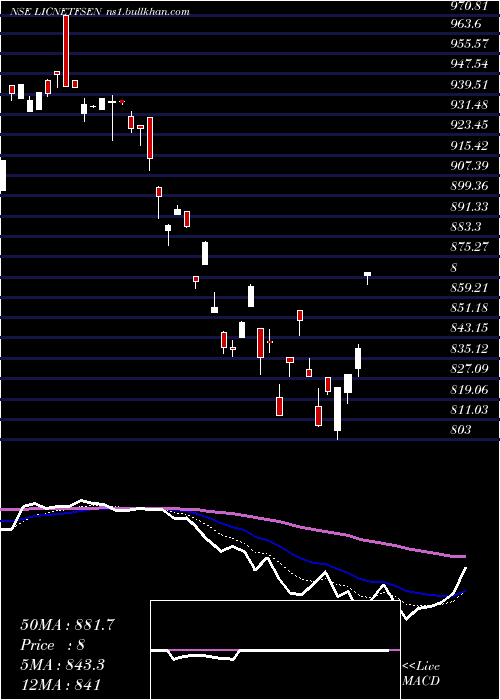The height and width of the screenshot is (700, 500).
Task: Click the 931.48 price level label
Action: pyautogui.click(x=470, y=105)
